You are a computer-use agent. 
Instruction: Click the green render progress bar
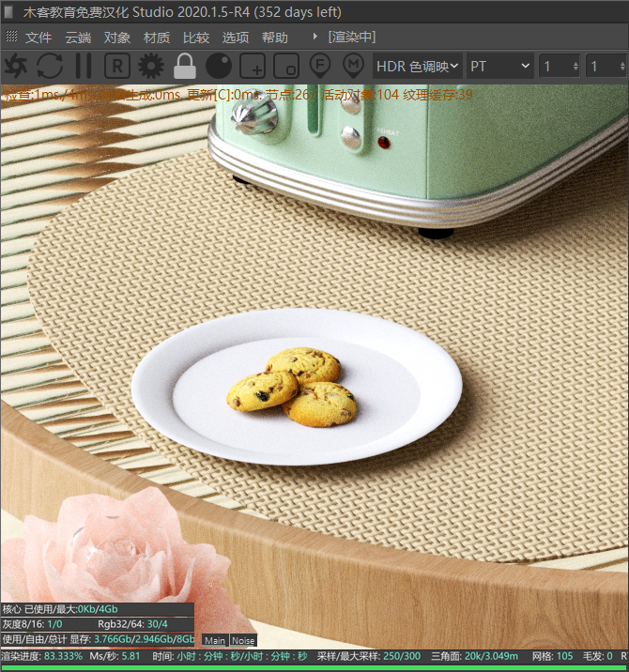click(x=314, y=668)
